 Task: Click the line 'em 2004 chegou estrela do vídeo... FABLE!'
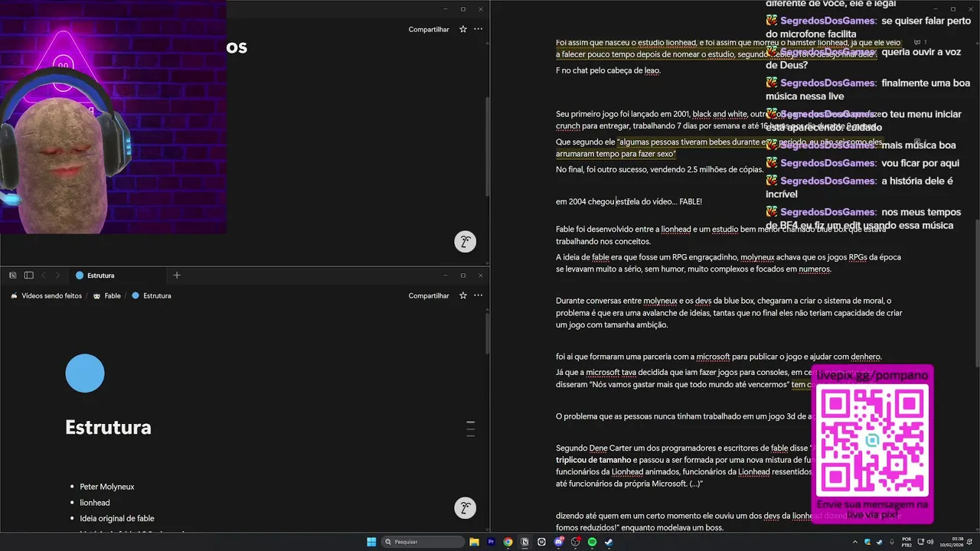click(629, 201)
